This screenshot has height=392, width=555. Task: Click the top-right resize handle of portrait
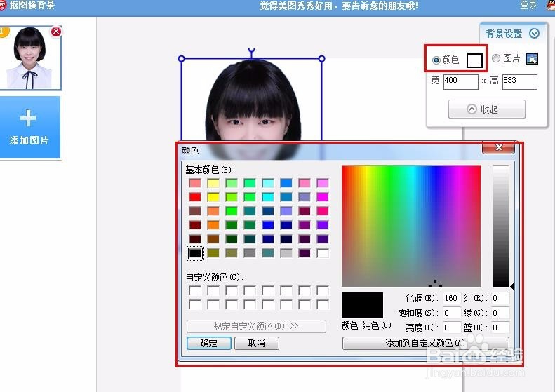[x=322, y=59]
